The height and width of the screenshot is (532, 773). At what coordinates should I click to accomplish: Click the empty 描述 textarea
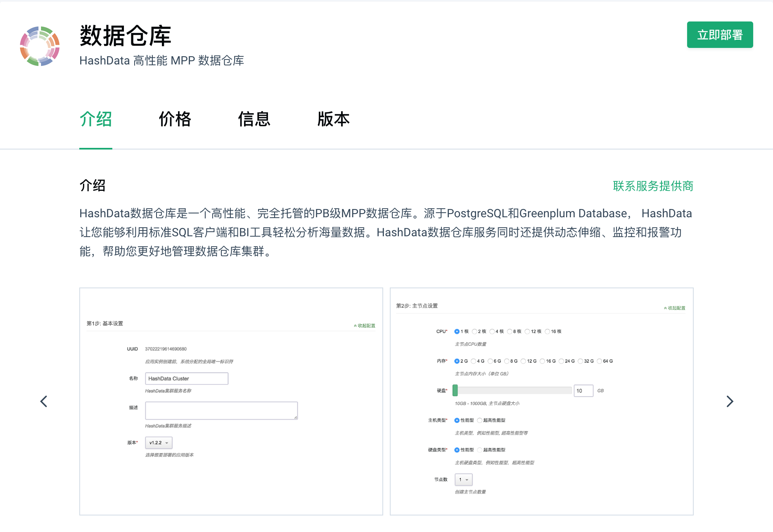click(221, 411)
